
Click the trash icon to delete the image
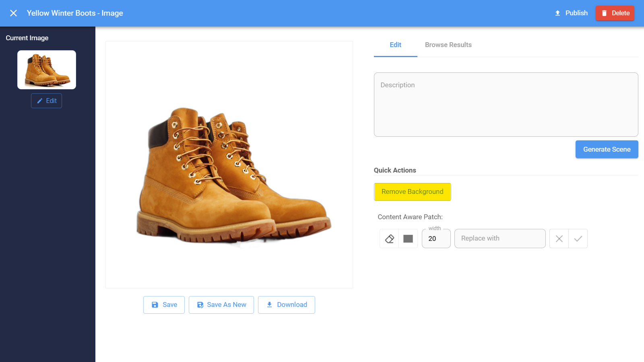point(604,13)
